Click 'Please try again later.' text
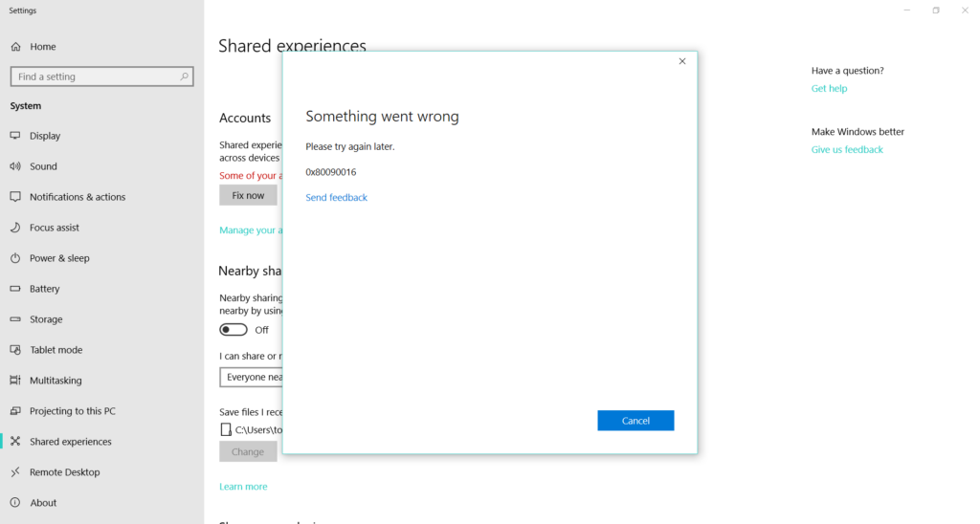The height and width of the screenshot is (524, 980). [x=350, y=146]
